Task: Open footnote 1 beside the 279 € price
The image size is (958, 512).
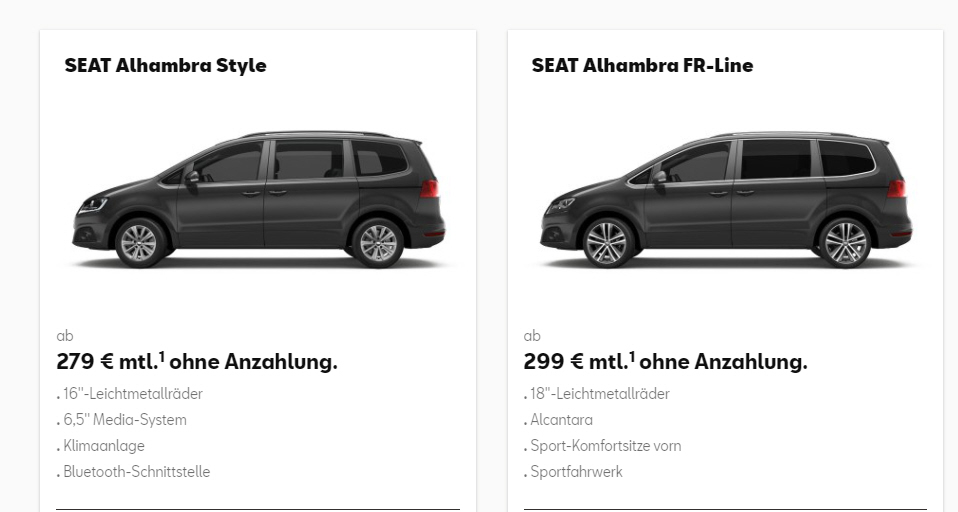Action: pos(162,356)
